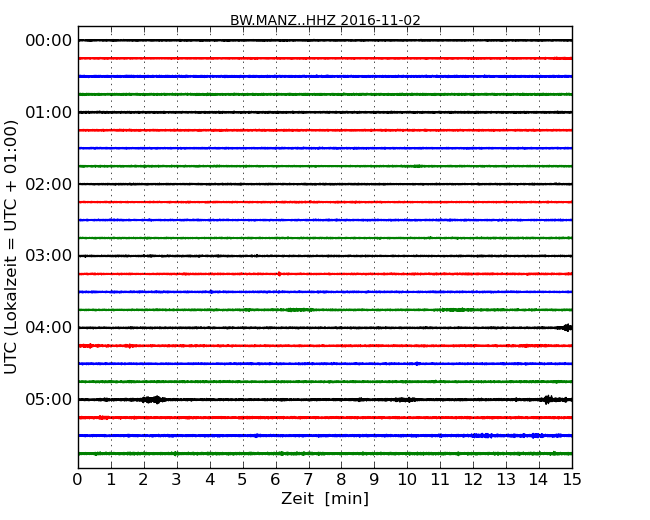Click seismic burst near minute 14 on 05:00 trace
Image resolution: width=650 pixels, height=520 pixels.
[547, 400]
